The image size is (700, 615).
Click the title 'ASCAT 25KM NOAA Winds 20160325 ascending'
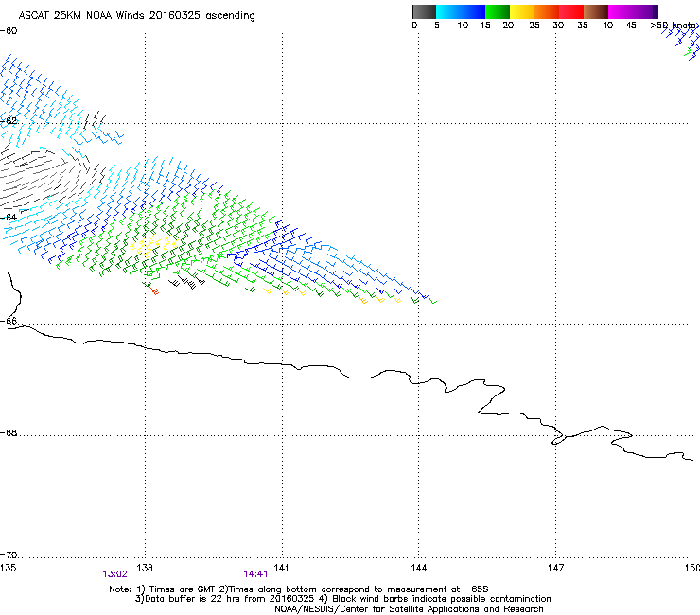click(136, 15)
